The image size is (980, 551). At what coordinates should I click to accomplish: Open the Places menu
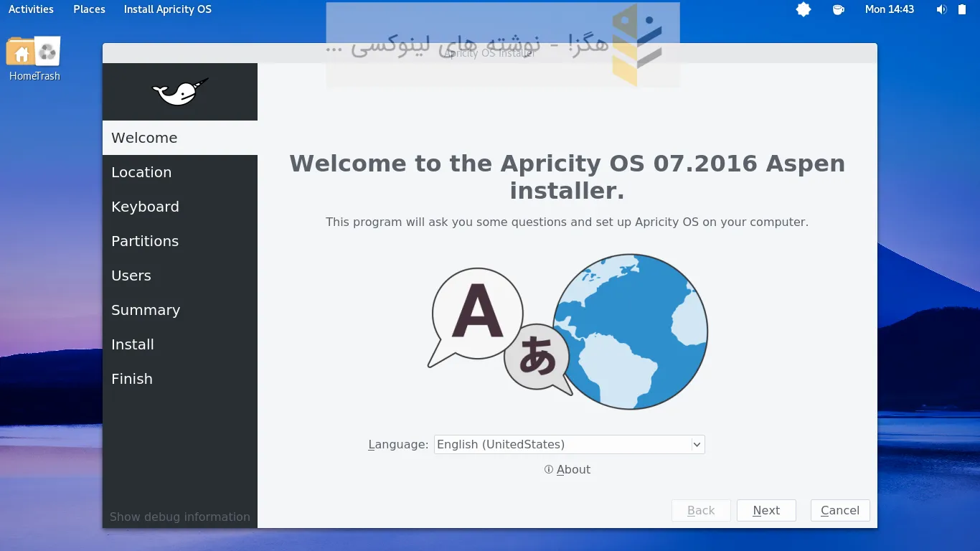coord(89,9)
